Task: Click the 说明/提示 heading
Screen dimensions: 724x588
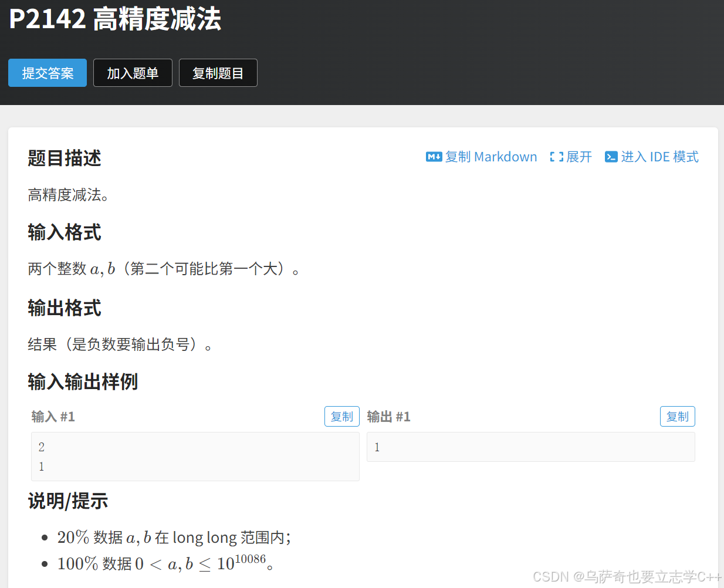Action: (x=68, y=501)
